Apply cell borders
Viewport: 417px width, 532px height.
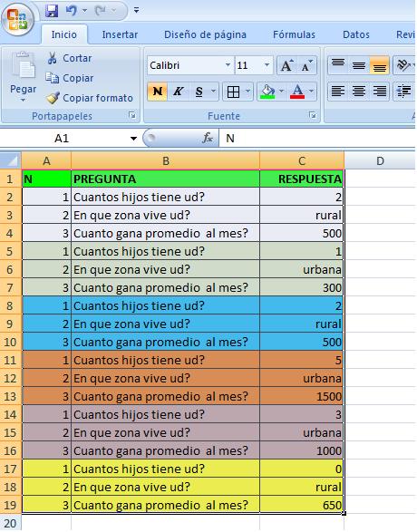coord(233,92)
